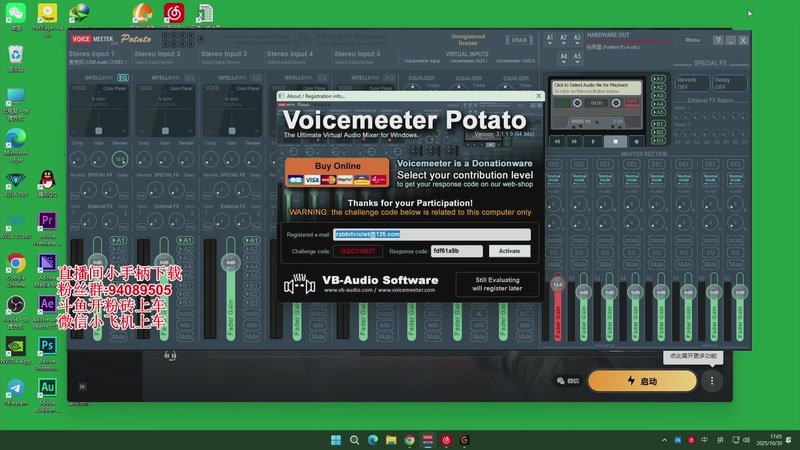The image size is (800, 450).
Task: Open Adobe Premiere Pro desktop shortcut
Action: pos(47,229)
